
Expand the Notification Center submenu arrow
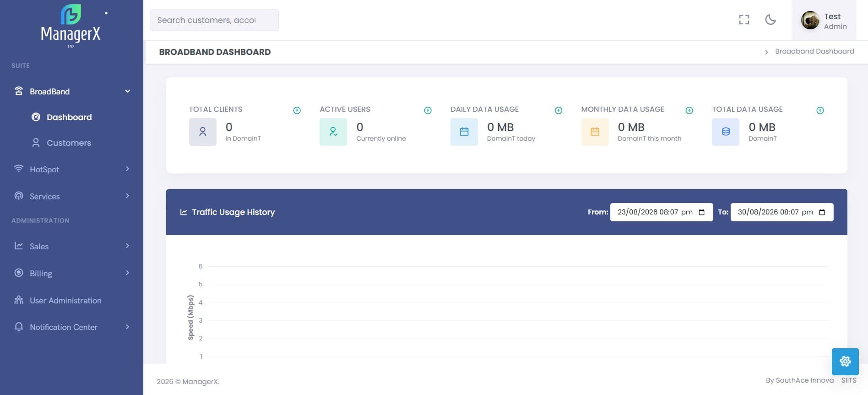click(128, 327)
